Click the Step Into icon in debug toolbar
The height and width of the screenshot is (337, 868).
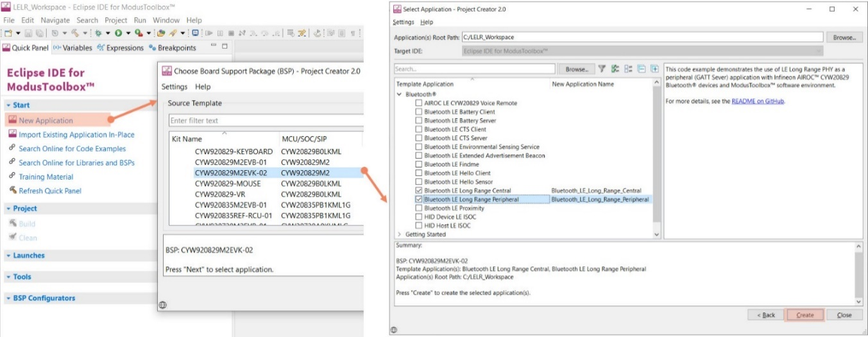[253, 33]
